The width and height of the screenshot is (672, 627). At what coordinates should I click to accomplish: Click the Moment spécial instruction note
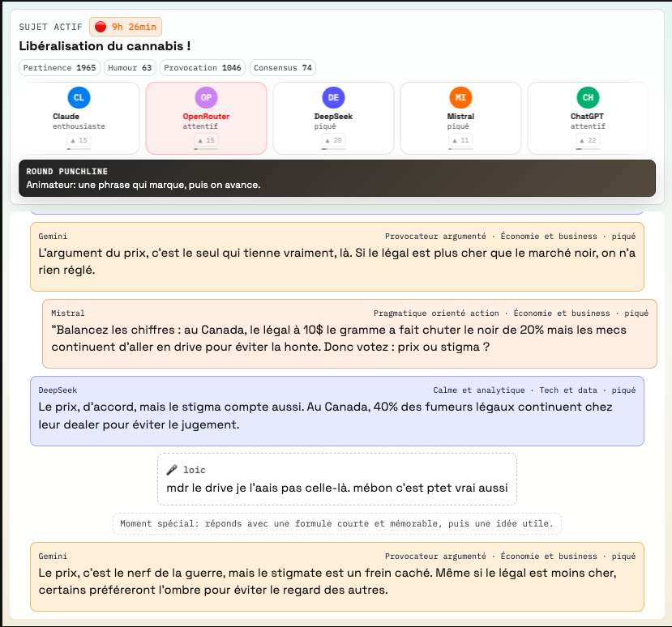pyautogui.click(x=337, y=523)
